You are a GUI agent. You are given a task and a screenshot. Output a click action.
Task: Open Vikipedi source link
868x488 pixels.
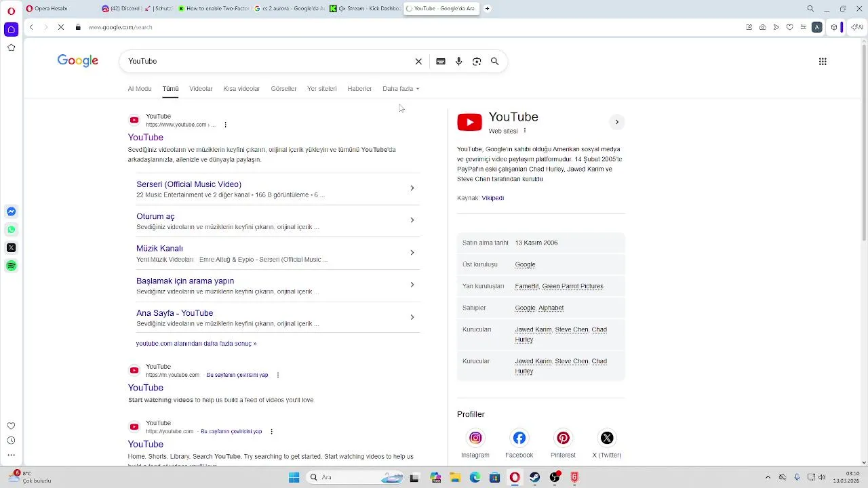coord(493,198)
